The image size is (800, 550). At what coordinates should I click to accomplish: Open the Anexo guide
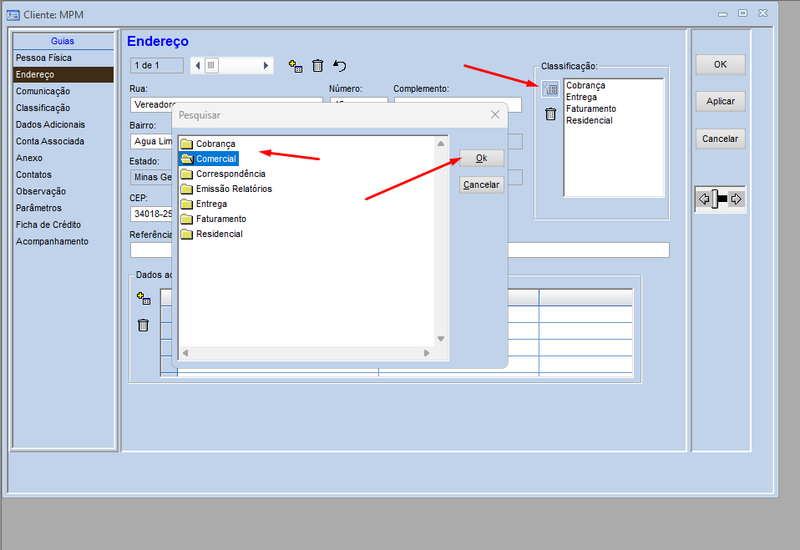(x=63, y=158)
